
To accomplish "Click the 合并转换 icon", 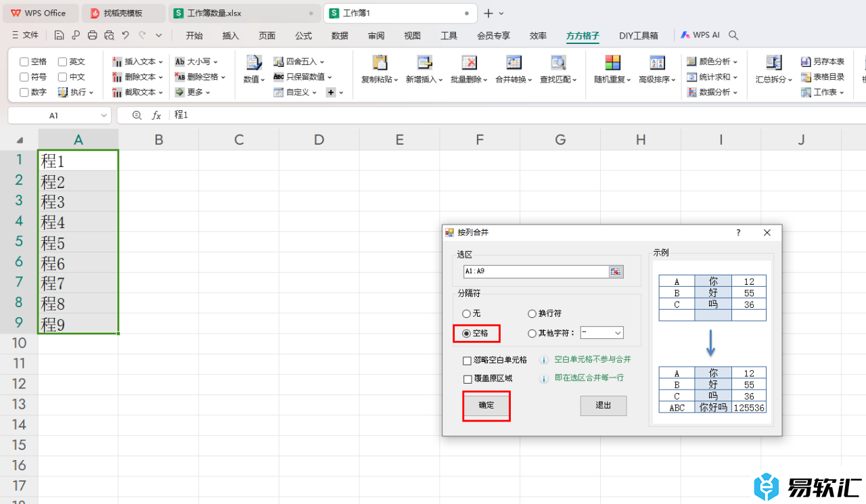I will click(x=514, y=64).
